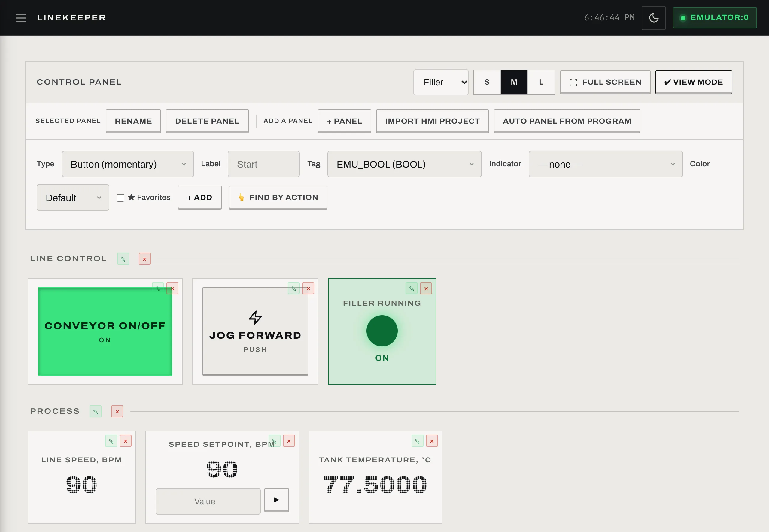The height and width of the screenshot is (532, 769).
Task: Edit the Line Speed widget
Action: click(x=111, y=441)
